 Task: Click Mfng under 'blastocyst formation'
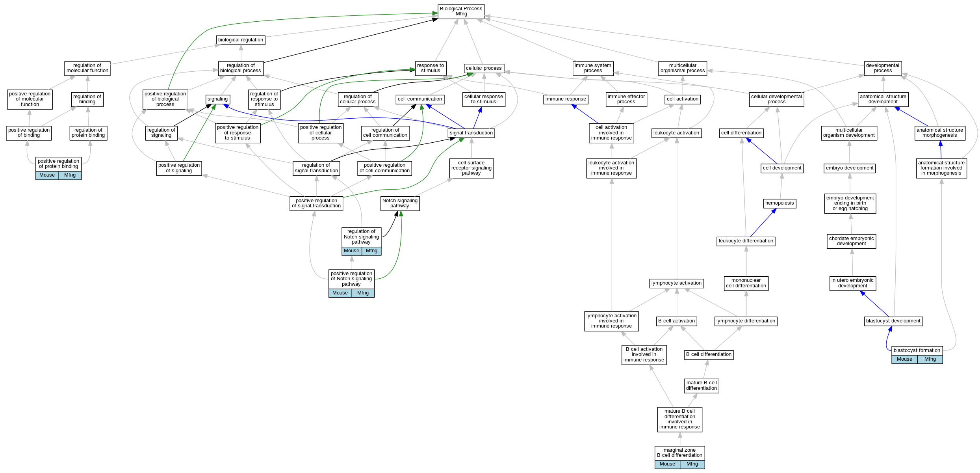coord(930,359)
